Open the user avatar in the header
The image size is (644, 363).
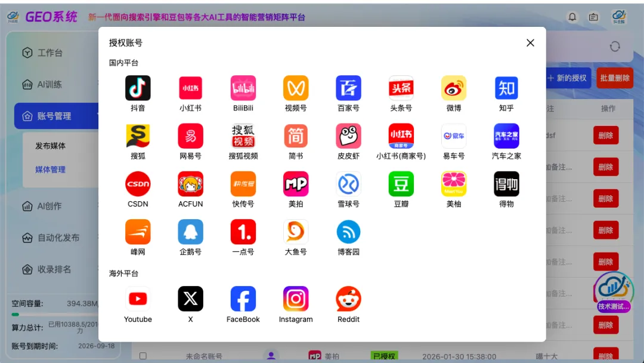[619, 17]
